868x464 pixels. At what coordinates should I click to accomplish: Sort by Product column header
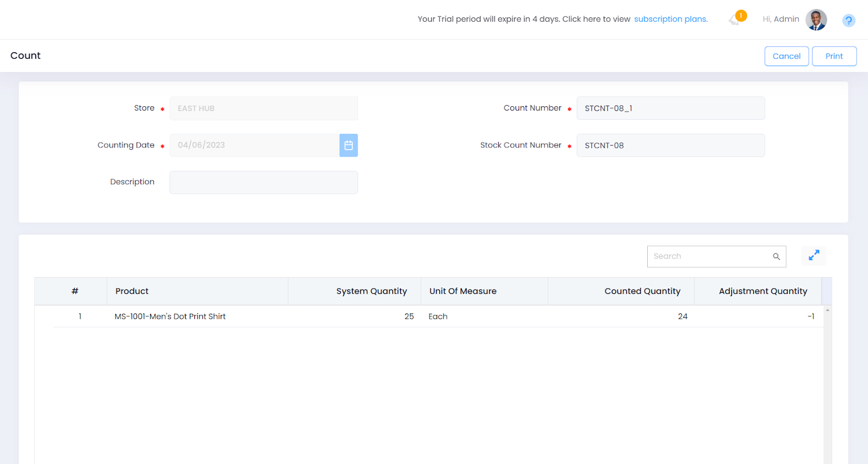point(132,291)
